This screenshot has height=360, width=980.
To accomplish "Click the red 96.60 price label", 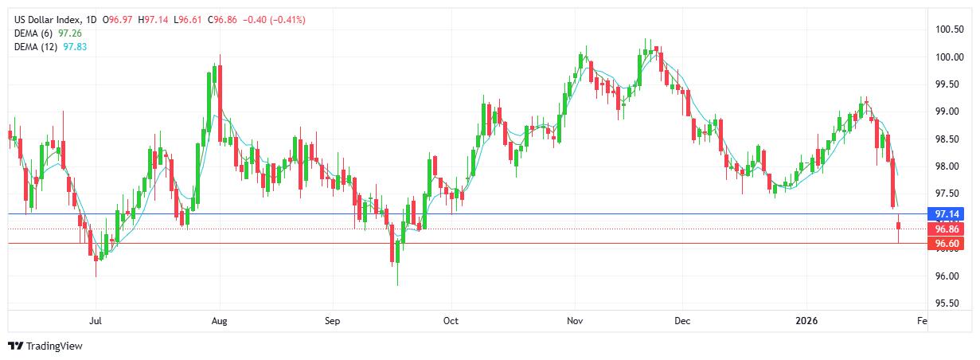I will [945, 244].
